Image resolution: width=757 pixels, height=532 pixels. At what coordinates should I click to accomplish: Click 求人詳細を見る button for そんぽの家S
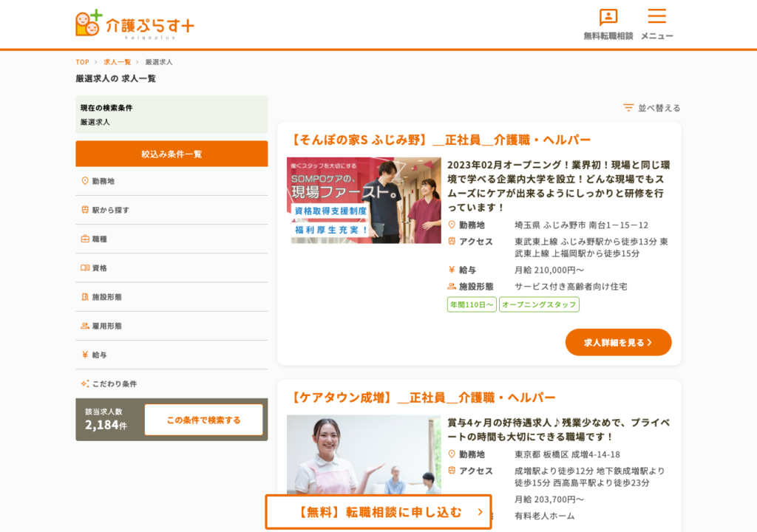click(619, 342)
